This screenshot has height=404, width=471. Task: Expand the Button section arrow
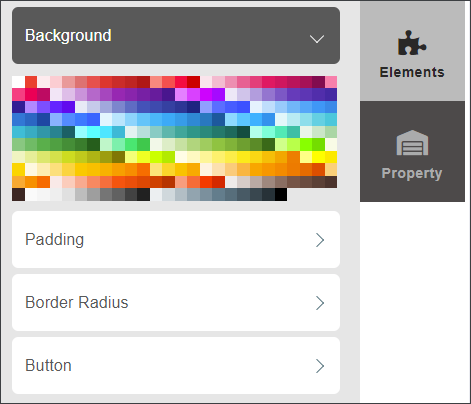pyautogui.click(x=320, y=366)
